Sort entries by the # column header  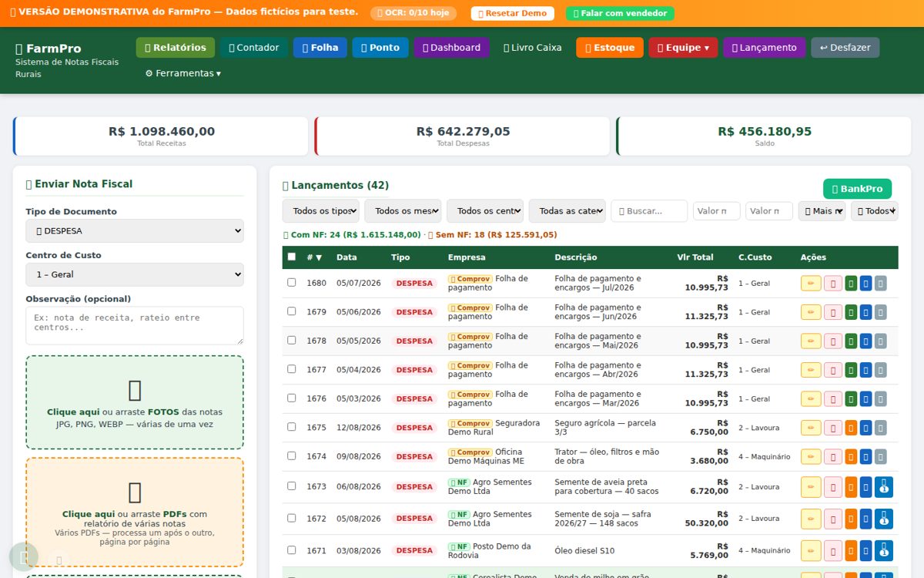pos(314,257)
